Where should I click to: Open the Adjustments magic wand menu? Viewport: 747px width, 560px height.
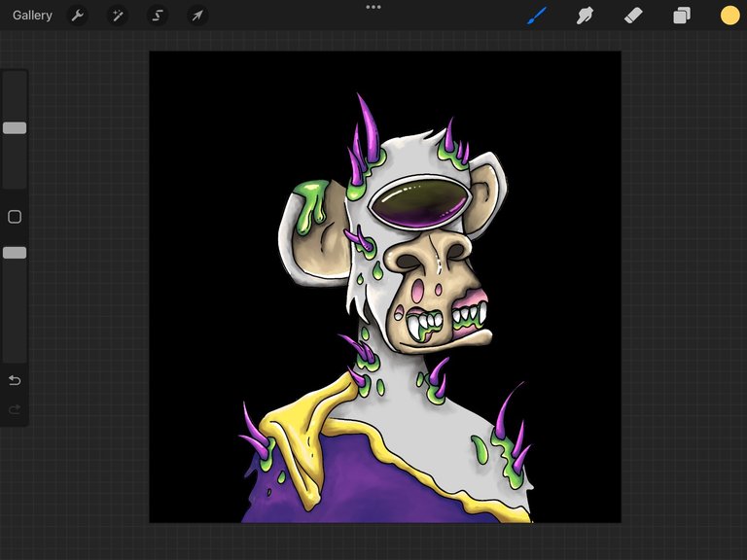(x=117, y=16)
